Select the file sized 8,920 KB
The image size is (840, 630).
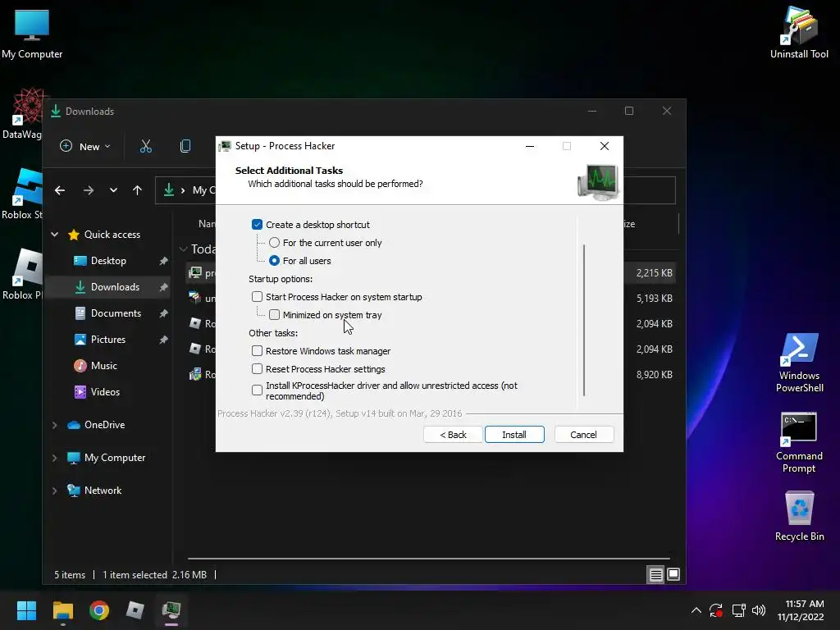pos(431,374)
